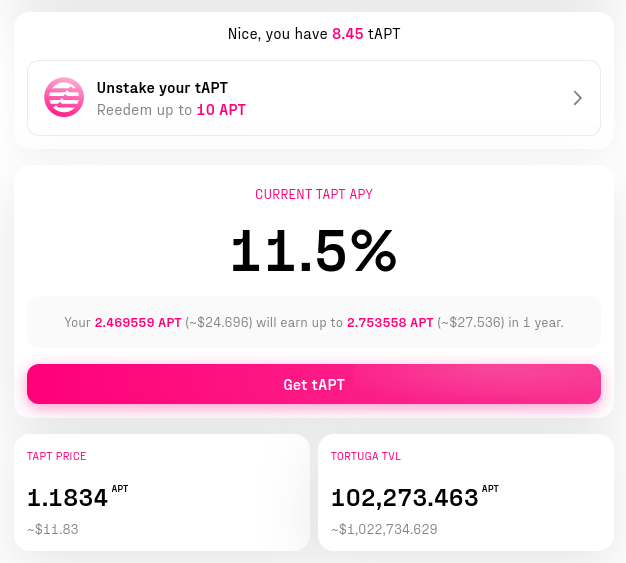Click the Reedem up to text
Viewport: 626px width, 563px height.
pyautogui.click(x=145, y=110)
